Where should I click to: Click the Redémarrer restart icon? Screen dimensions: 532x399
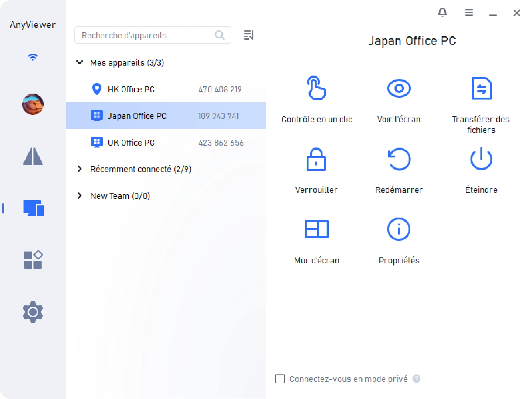[x=399, y=159]
